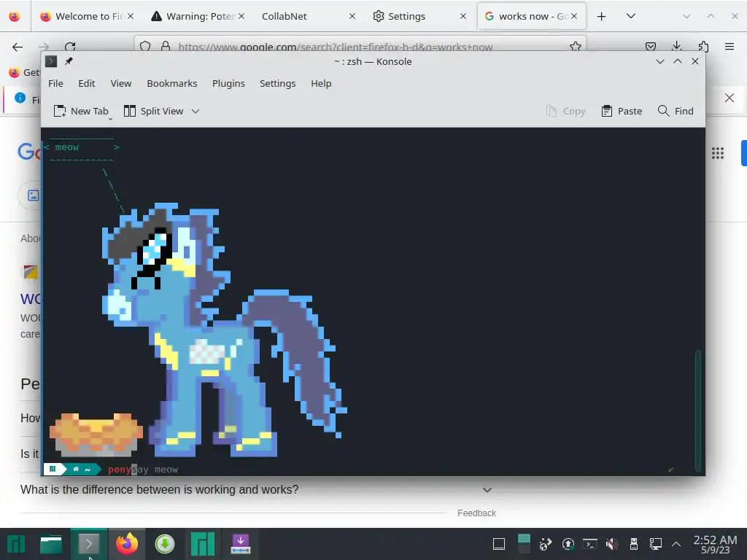Image resolution: width=747 pixels, height=560 pixels.
Task: Close the Firefox Settings tab
Action: pyautogui.click(x=463, y=16)
